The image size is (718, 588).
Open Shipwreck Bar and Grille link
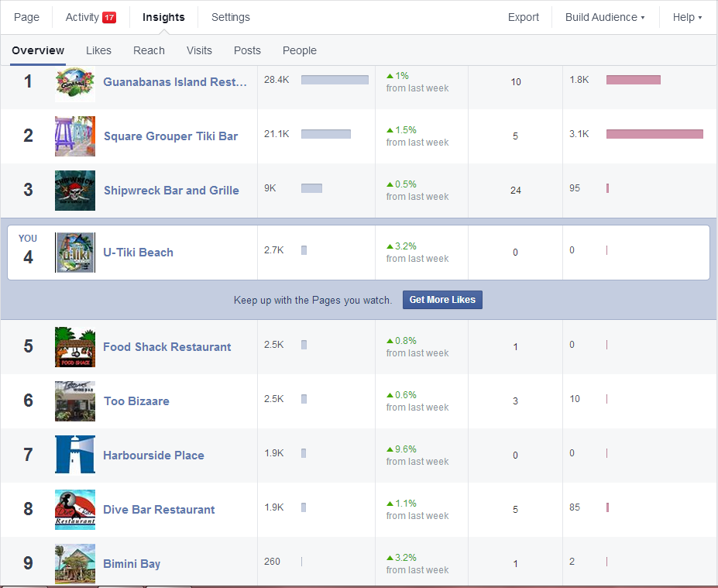pos(171,191)
